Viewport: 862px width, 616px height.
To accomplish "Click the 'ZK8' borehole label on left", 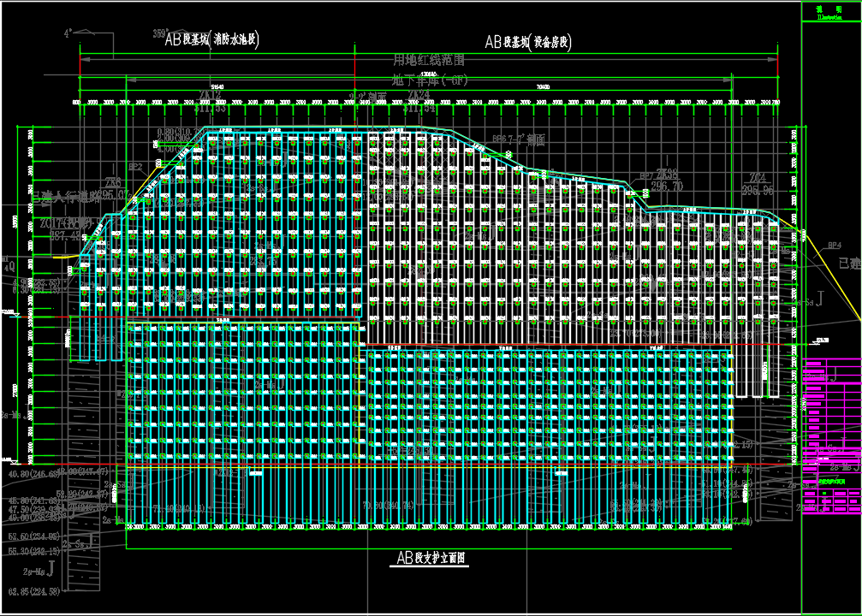I will click(113, 182).
